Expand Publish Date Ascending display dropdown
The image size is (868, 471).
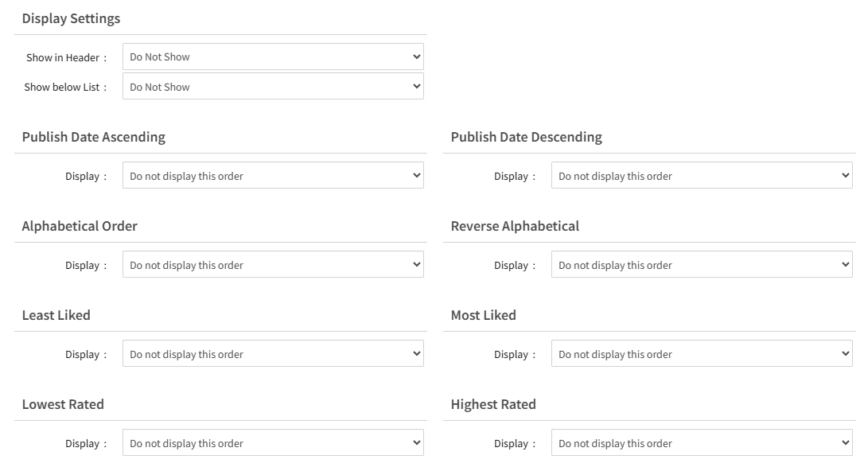click(x=273, y=176)
